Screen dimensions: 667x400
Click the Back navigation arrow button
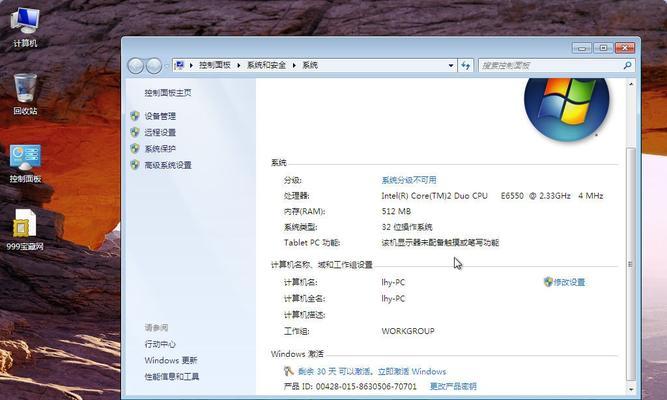[136, 66]
